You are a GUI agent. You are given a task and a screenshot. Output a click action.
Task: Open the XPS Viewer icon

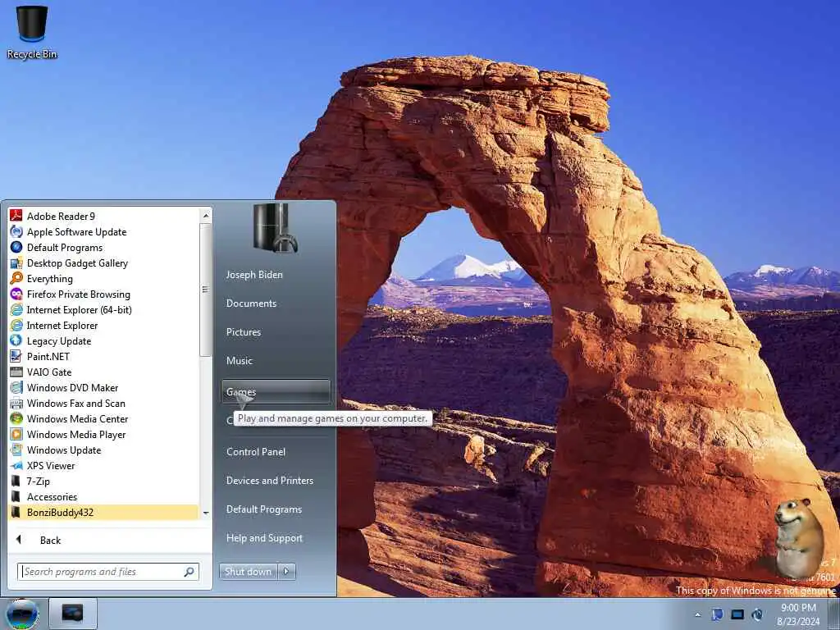16,466
